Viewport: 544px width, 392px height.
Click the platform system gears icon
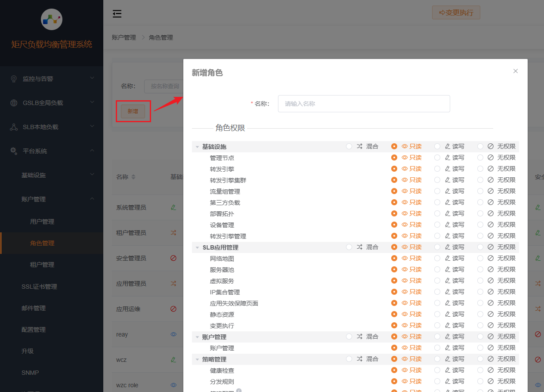tap(14, 151)
